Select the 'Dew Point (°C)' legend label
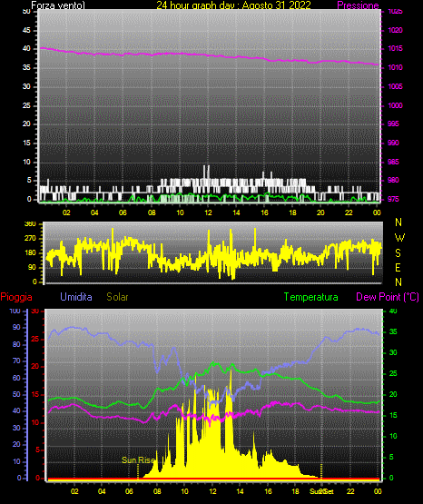423x504 pixels. coord(388,297)
